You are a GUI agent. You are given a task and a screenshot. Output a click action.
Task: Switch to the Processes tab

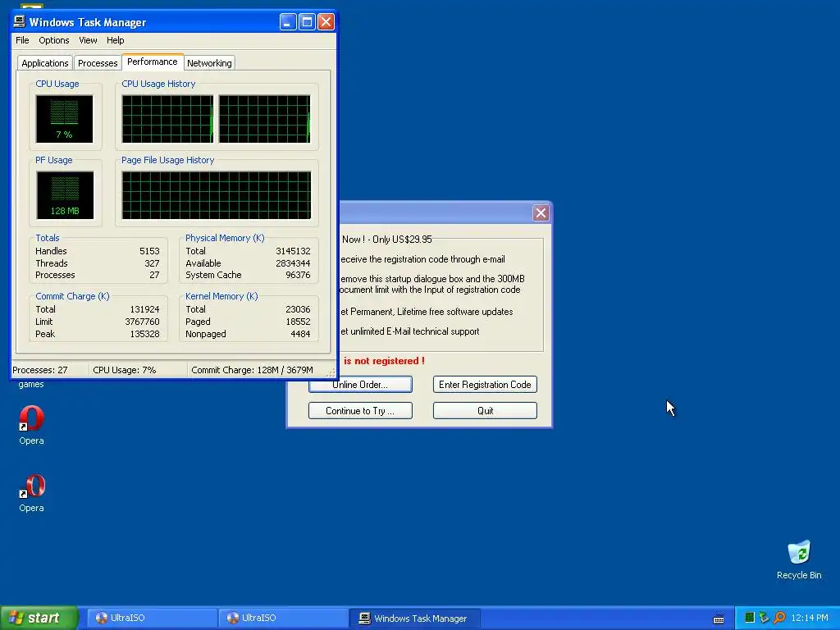98,63
